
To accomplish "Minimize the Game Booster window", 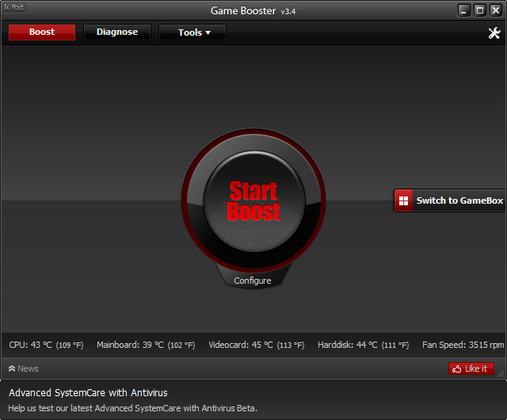I will [x=464, y=10].
